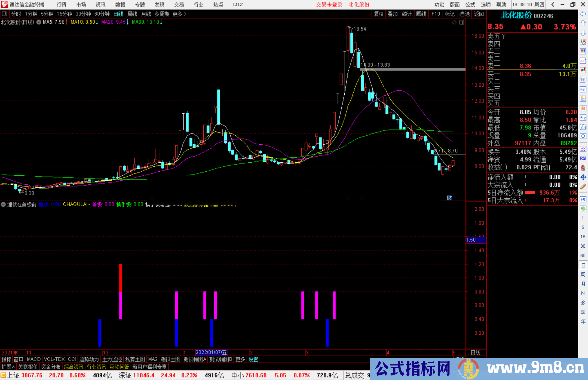Click the back chevron in the title bar
Image resolution: width=588 pixels, height=380 pixels.
[553, 5]
